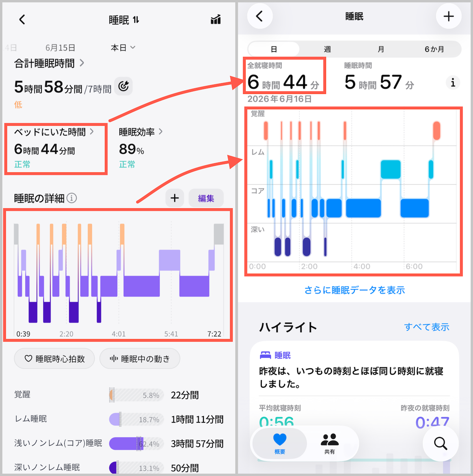Image resolution: width=473 pixels, height=476 pixels.
Task: Expand the 本日 date dropdown
Action: coord(123,48)
